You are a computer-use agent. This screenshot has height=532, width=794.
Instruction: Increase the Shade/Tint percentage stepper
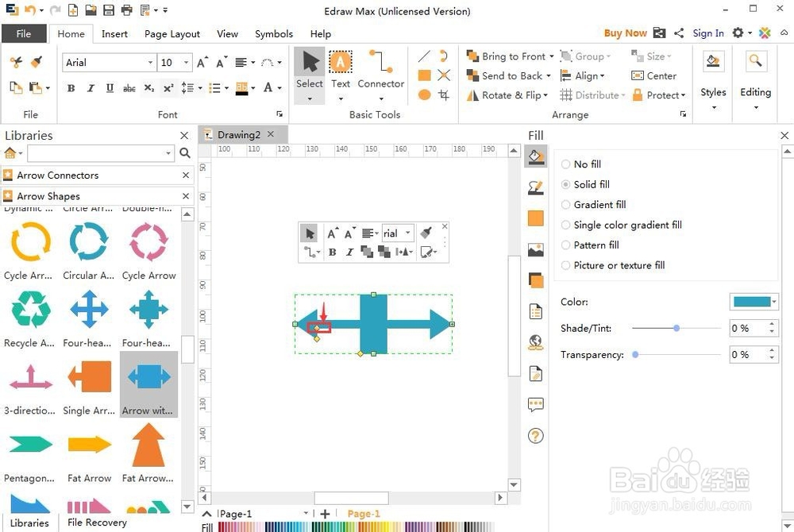[x=771, y=325]
